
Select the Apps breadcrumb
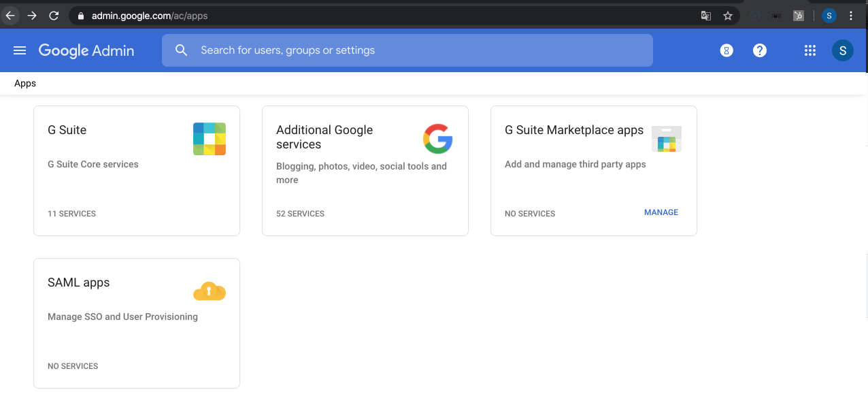tap(24, 83)
